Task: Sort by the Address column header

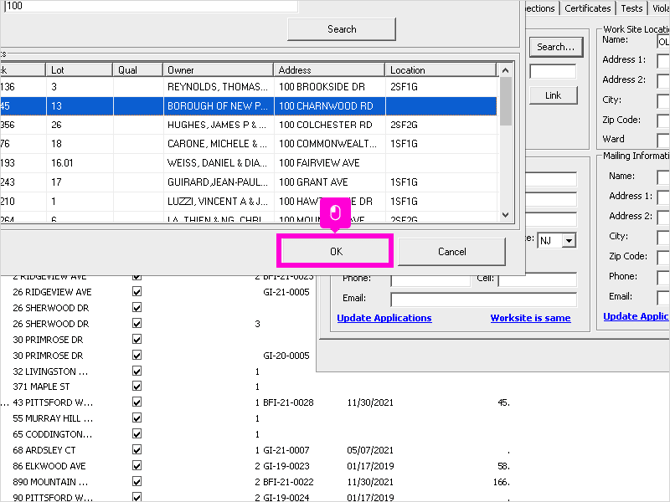Action: tap(329, 70)
